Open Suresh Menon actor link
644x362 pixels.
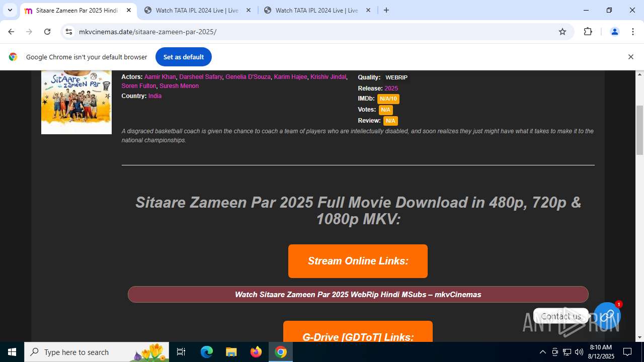click(179, 86)
